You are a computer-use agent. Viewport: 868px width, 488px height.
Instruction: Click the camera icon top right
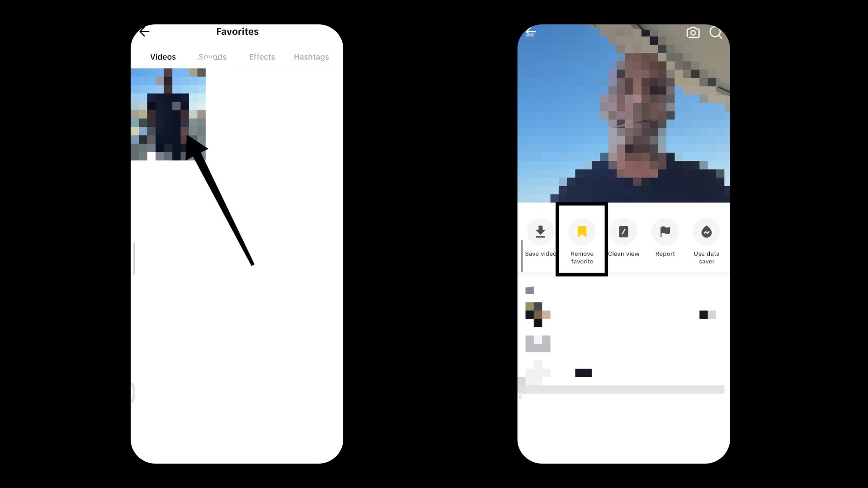point(693,33)
